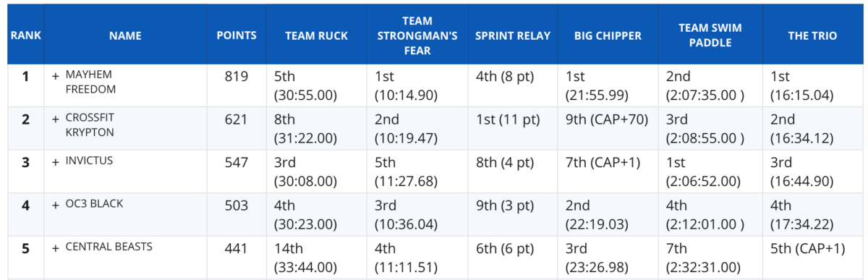Screen dimensions: 868x280
Task: Sort by the POINTS column header
Action: 237,35
